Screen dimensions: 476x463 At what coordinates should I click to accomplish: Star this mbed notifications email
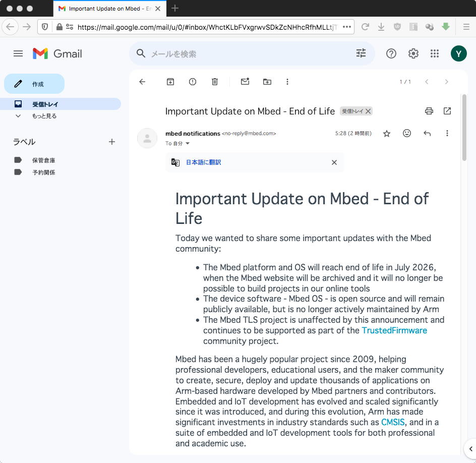[386, 134]
